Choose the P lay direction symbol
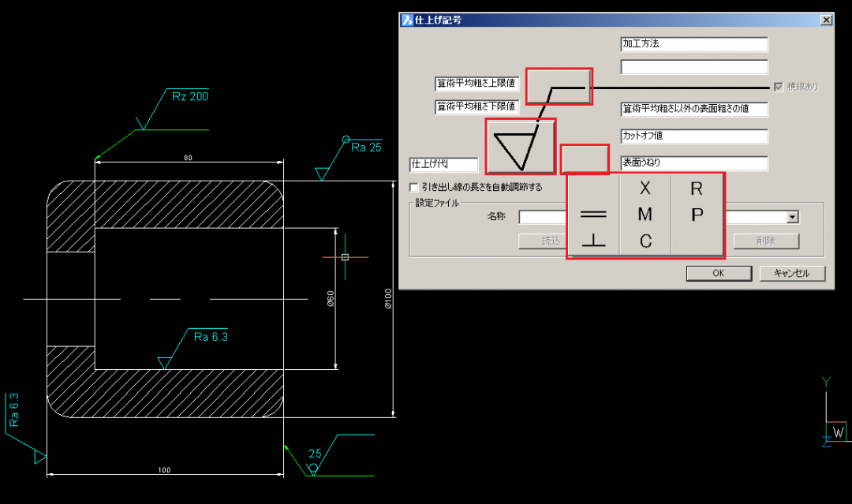The width and height of the screenshot is (852, 504). pos(697,215)
